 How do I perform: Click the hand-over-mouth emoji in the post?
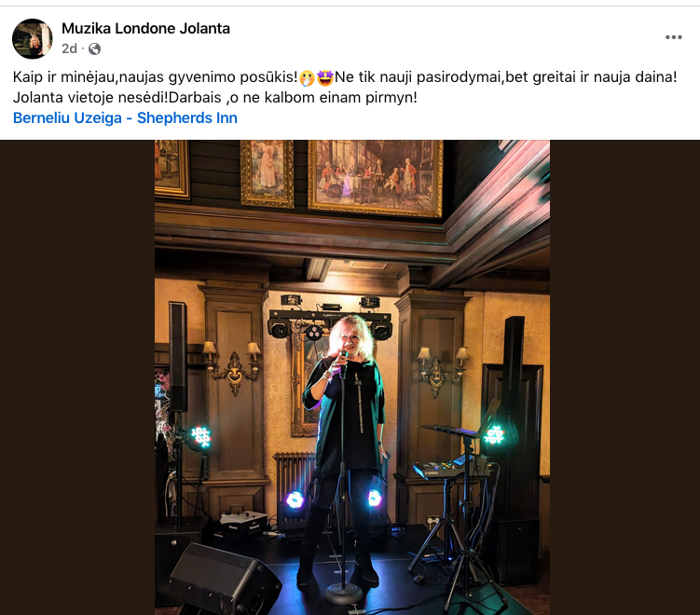pyautogui.click(x=308, y=77)
